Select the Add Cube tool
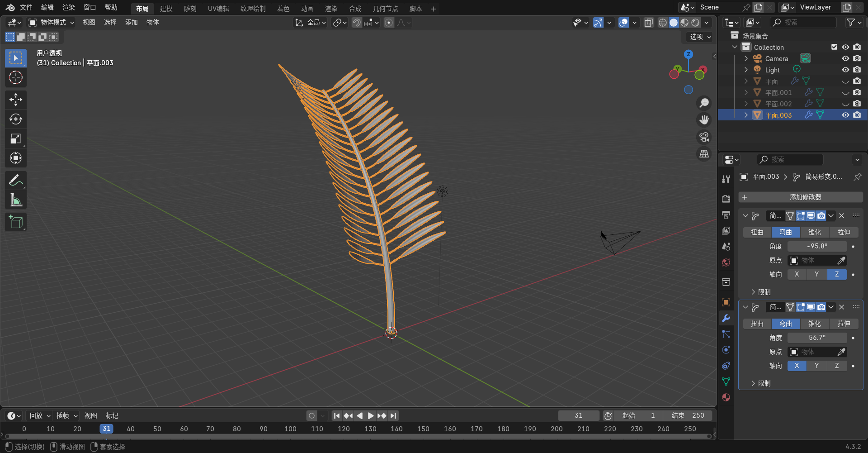The image size is (868, 453). [x=16, y=222]
